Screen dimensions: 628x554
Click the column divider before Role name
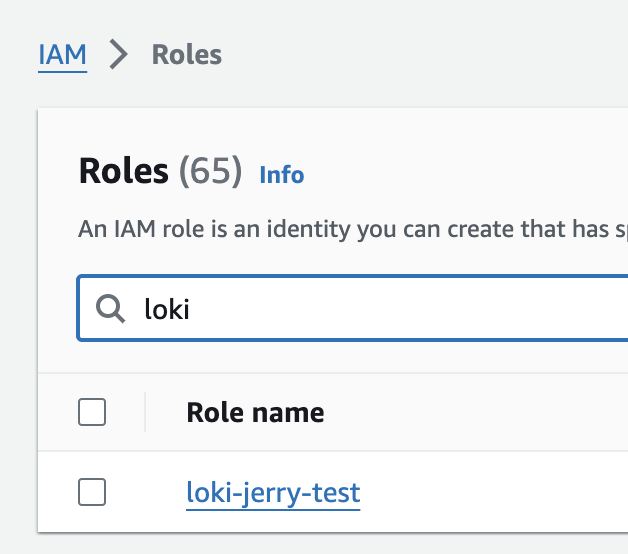[145, 412]
